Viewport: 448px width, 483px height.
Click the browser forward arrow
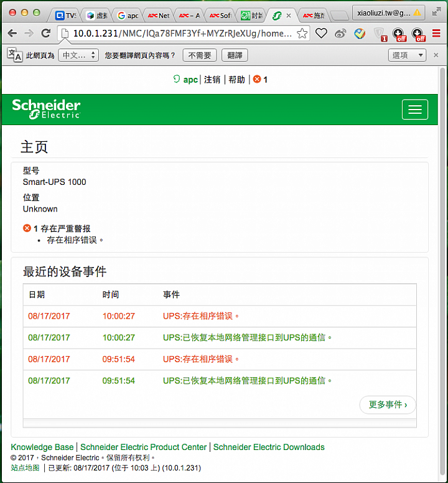click(x=29, y=33)
